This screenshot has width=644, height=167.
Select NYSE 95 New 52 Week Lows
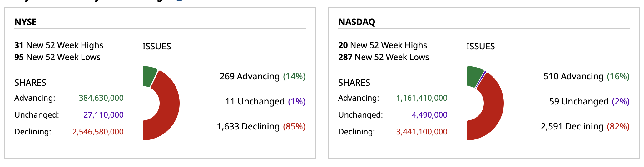click(x=57, y=57)
